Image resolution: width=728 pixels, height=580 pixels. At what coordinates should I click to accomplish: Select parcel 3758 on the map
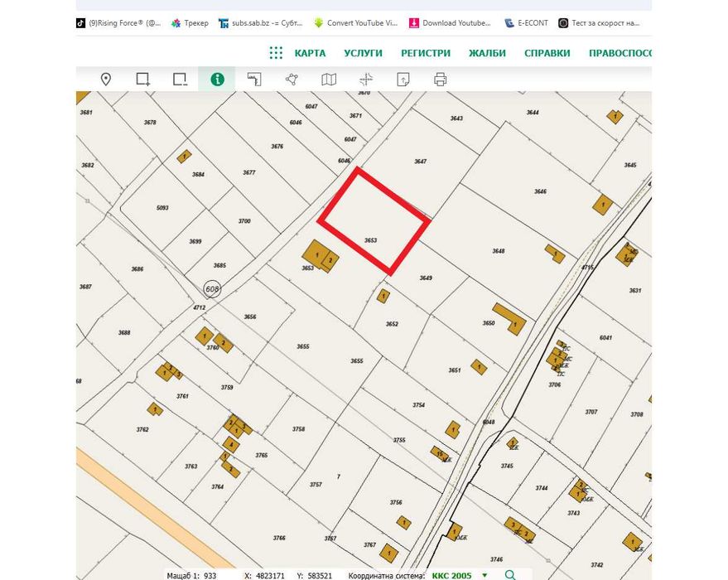298,429
